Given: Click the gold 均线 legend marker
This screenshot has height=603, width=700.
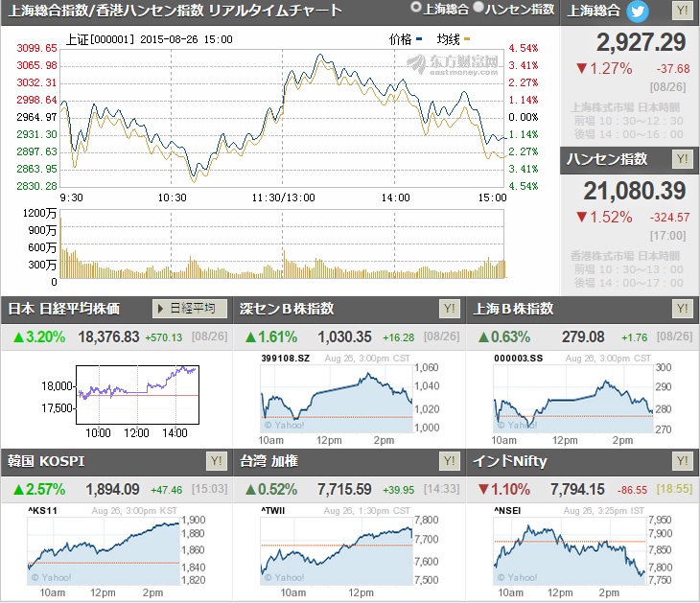Looking at the screenshot, I should click(x=467, y=39).
